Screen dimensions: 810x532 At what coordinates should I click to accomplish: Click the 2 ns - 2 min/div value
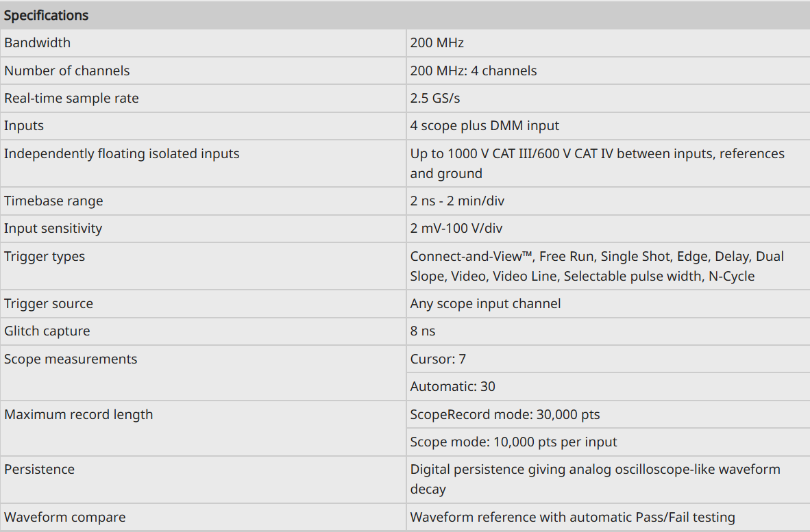(457, 201)
